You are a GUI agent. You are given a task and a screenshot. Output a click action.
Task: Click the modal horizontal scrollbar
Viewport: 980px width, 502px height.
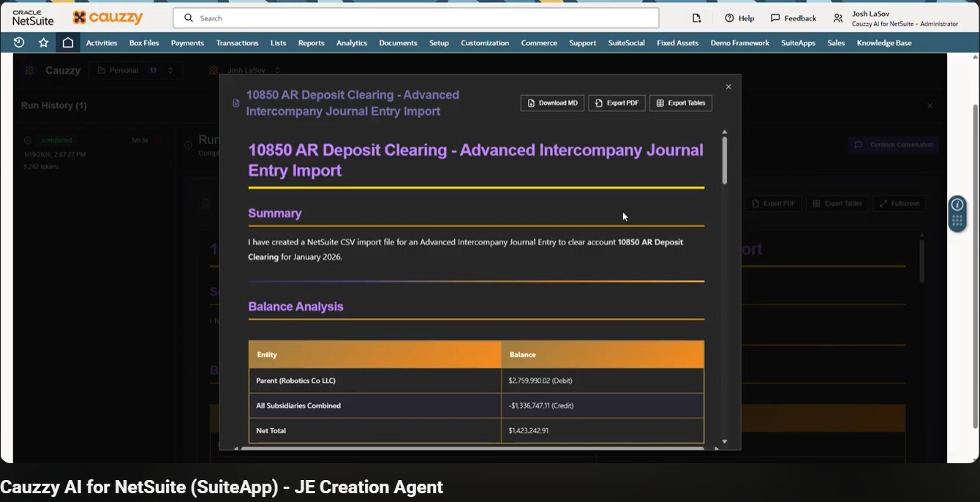click(x=472, y=448)
